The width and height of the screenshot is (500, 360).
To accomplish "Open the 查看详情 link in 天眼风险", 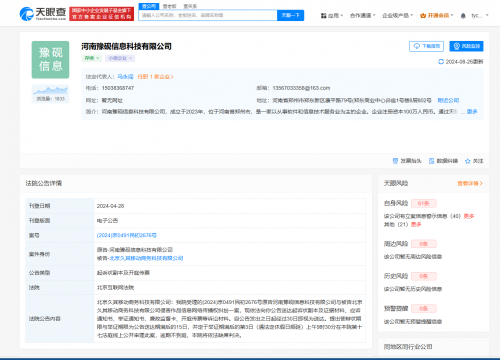I will (470, 183).
